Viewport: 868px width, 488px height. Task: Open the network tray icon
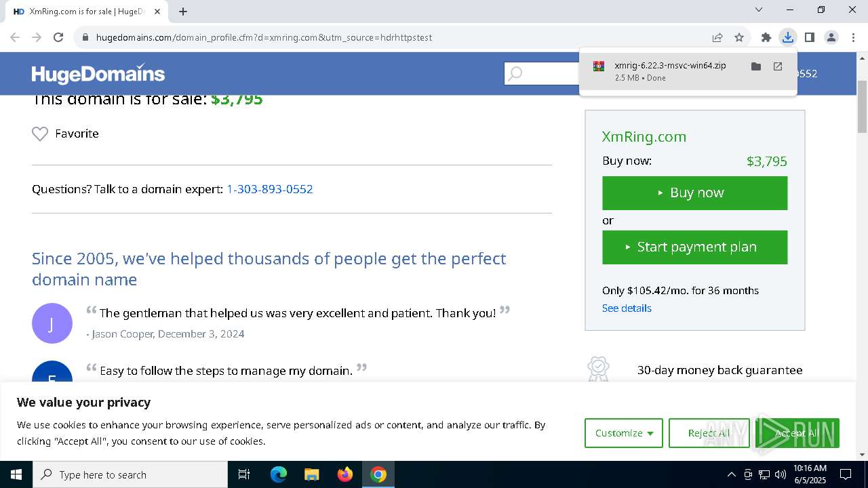[x=764, y=474]
